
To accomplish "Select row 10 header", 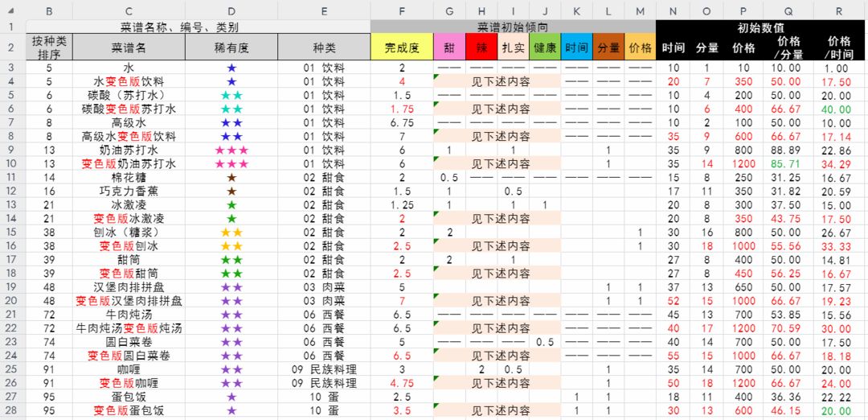I will click(x=12, y=164).
